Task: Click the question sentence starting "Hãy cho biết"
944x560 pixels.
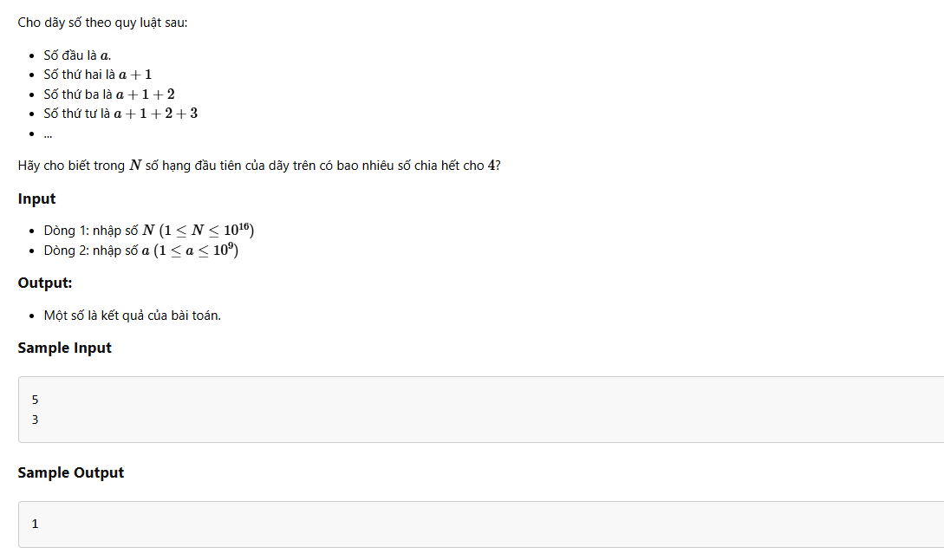Action: coord(259,166)
